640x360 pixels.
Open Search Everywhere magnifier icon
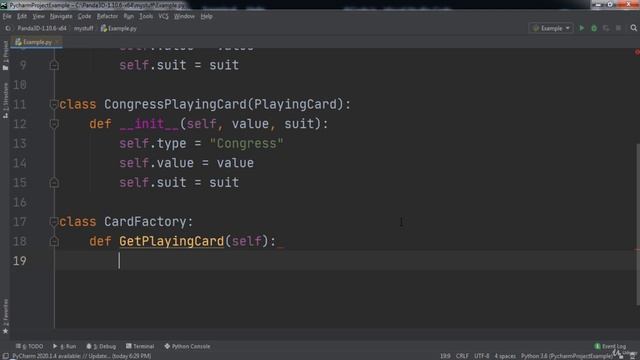click(633, 28)
